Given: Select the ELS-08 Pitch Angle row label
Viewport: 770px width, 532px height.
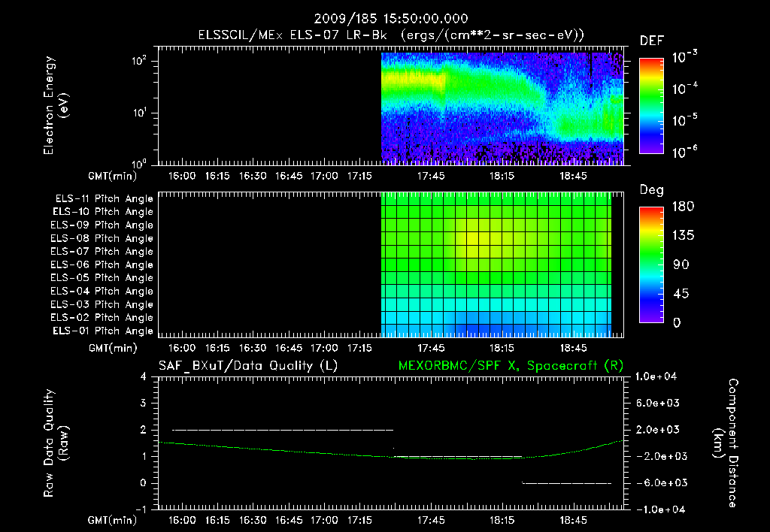Looking at the screenshot, I should [x=102, y=238].
